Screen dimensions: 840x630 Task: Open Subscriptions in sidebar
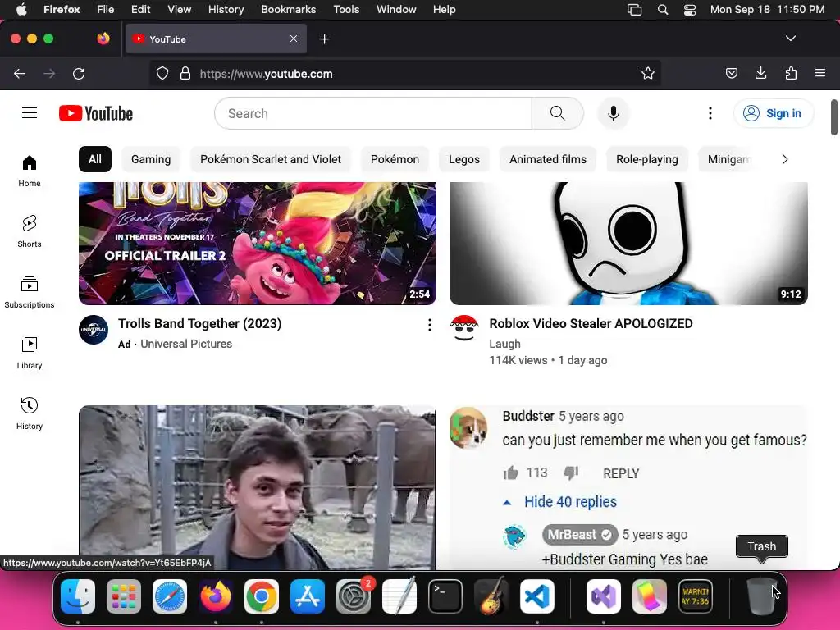tap(30, 293)
